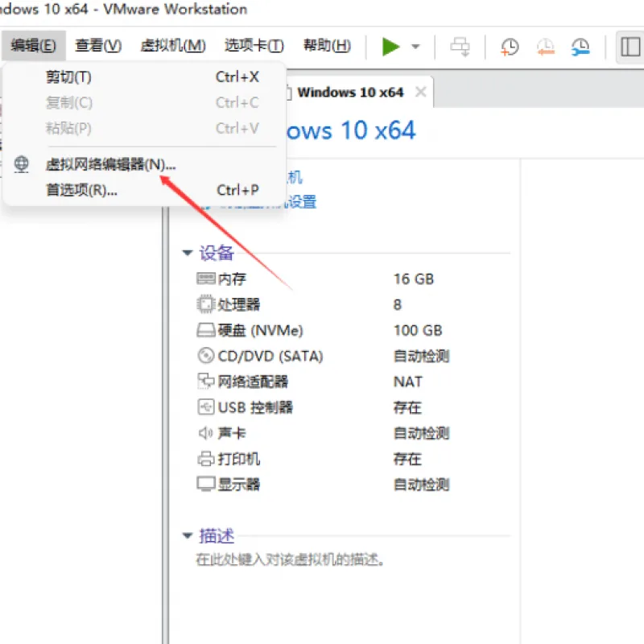This screenshot has width=644, height=644.
Task: Revert to snapshot with the orange clock icon
Action: (x=546, y=47)
